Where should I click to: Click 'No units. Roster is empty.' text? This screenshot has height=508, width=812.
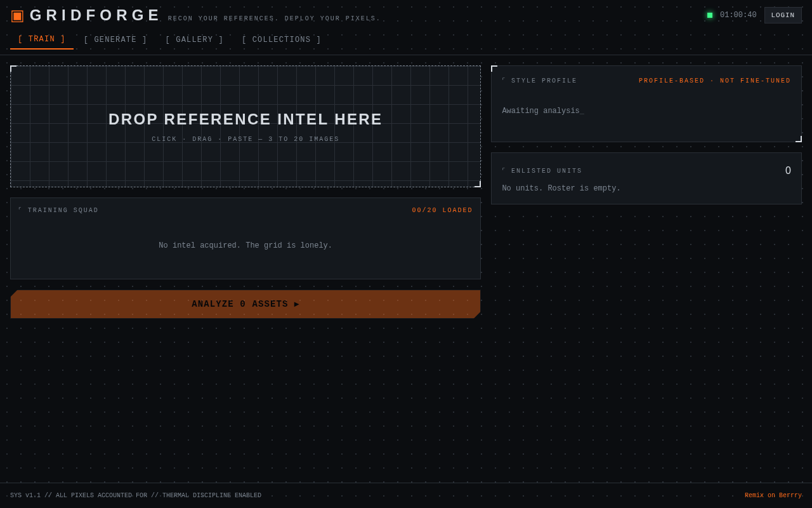[x=561, y=189]
